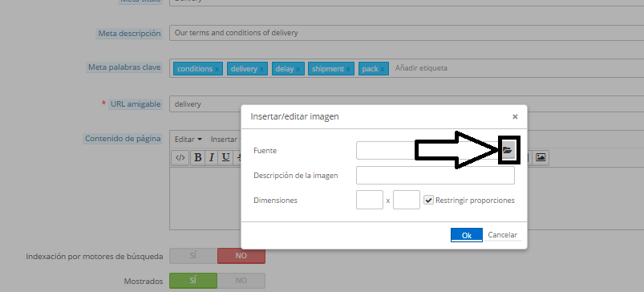Click the Meta palabras clave label
644x292 pixels.
[124, 67]
